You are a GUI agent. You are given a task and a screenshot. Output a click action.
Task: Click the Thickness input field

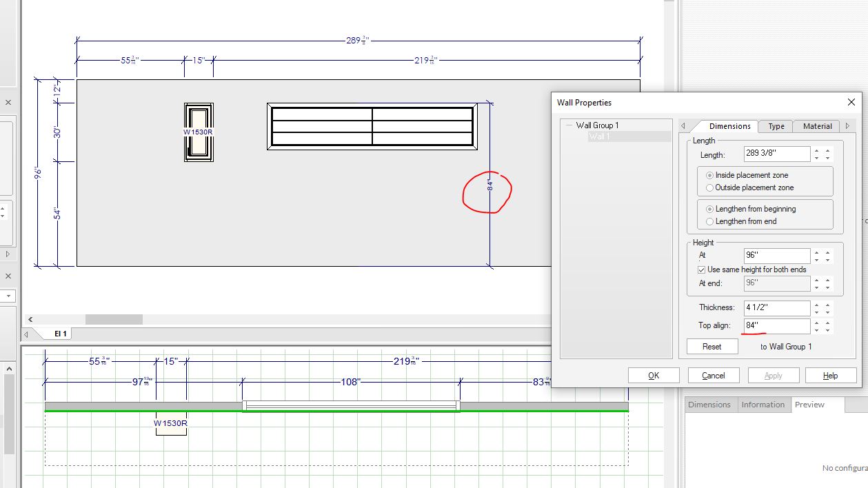776,307
